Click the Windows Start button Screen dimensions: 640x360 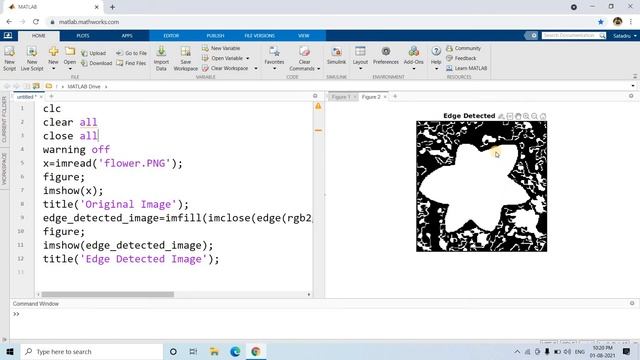10,351
